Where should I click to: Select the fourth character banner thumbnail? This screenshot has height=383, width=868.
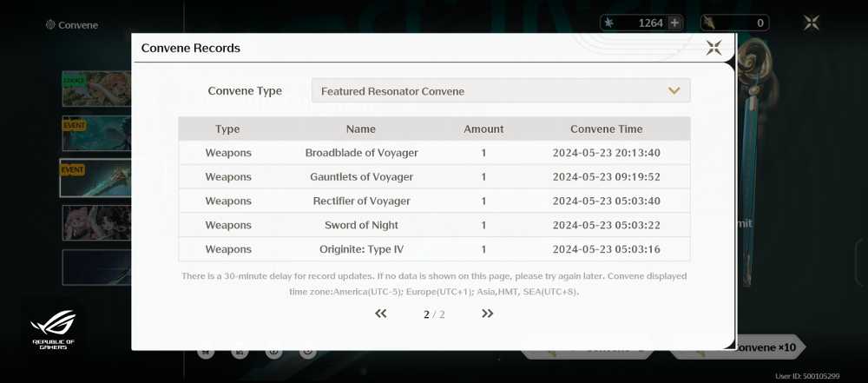coord(96,223)
